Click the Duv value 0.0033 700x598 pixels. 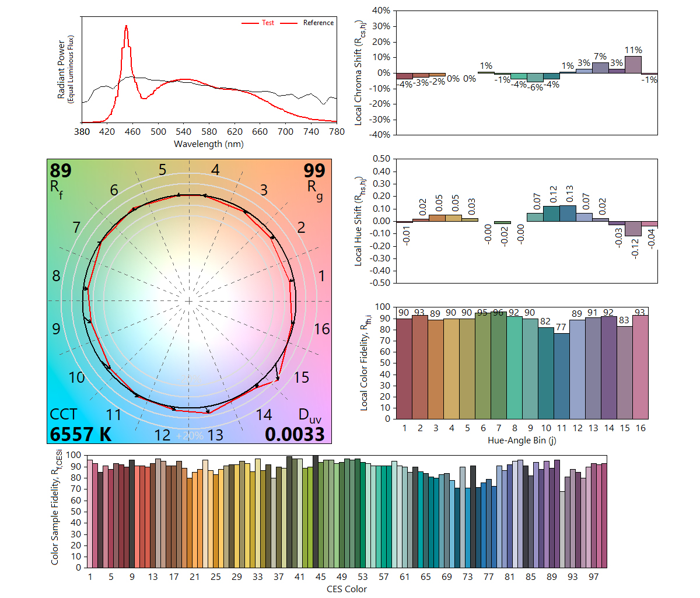(x=295, y=434)
